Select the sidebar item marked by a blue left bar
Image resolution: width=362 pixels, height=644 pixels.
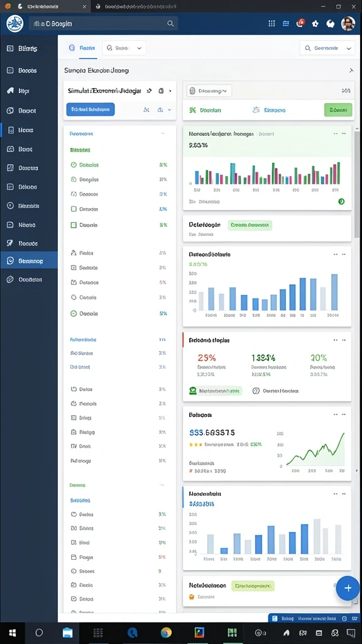pos(29,130)
